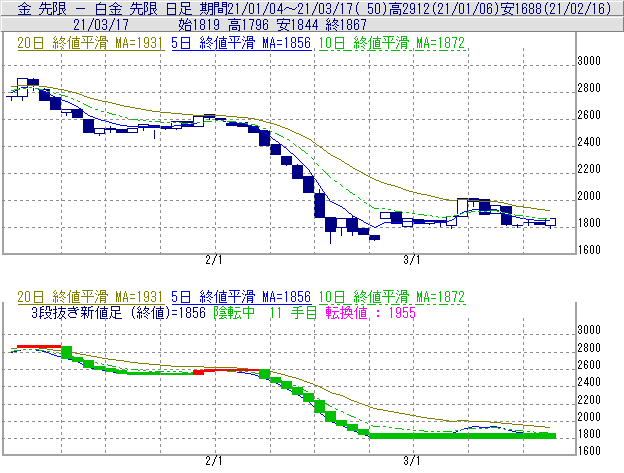The height and width of the screenshot is (473, 624).
Task: Click the low price 安1844
Action: point(297,25)
